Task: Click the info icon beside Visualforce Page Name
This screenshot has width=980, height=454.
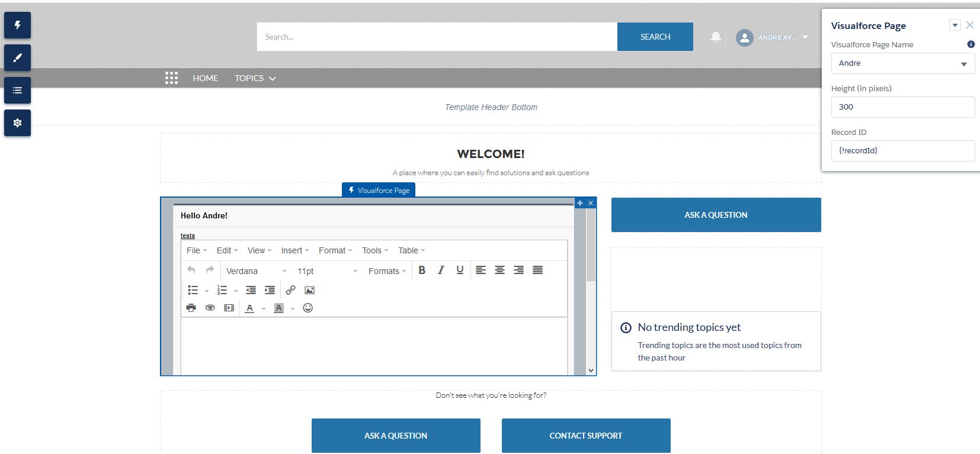Action: (971, 44)
